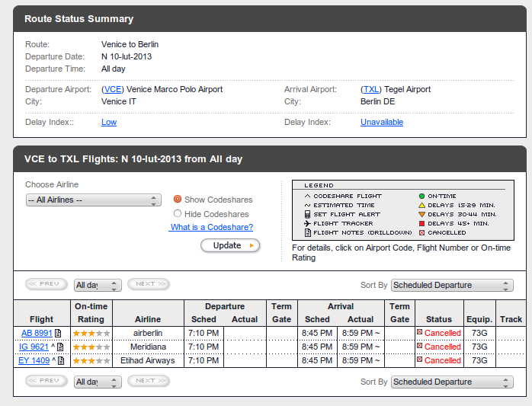Click Venice Marco Polo Airport text
The width and height of the screenshot is (532, 406).
point(175,90)
